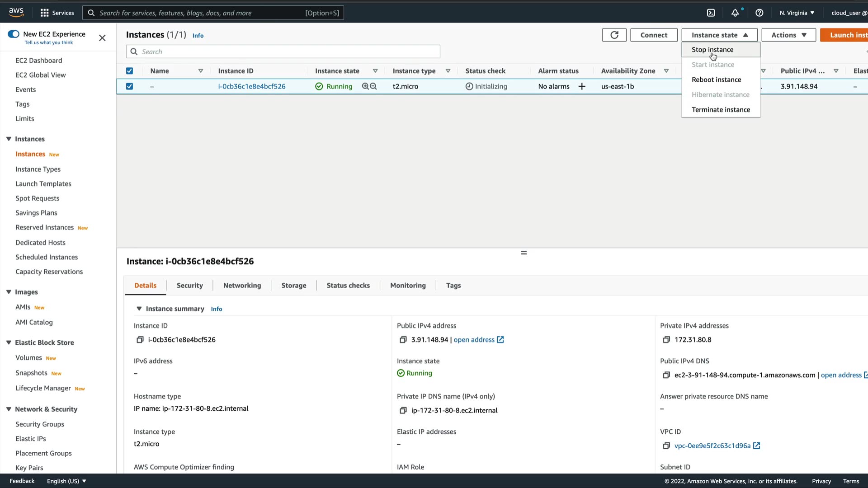This screenshot has width=868, height=488.
Task: Refresh the instances list
Action: (614, 35)
